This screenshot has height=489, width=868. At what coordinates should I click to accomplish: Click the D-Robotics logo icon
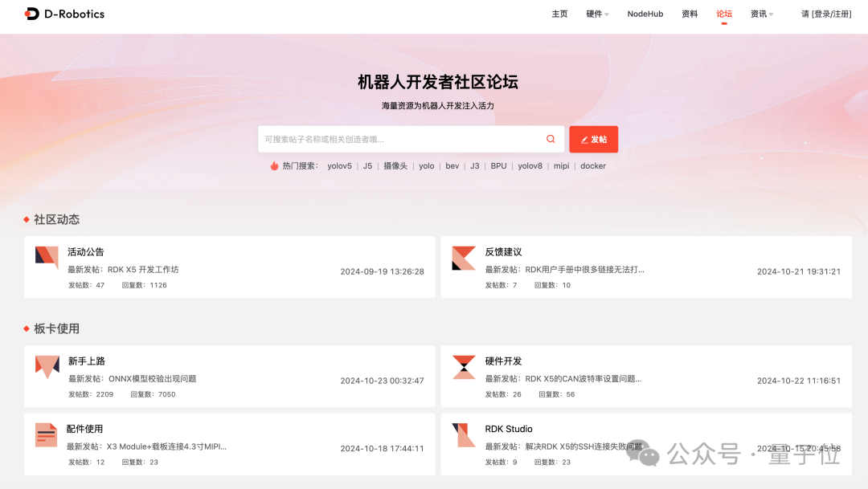point(32,14)
